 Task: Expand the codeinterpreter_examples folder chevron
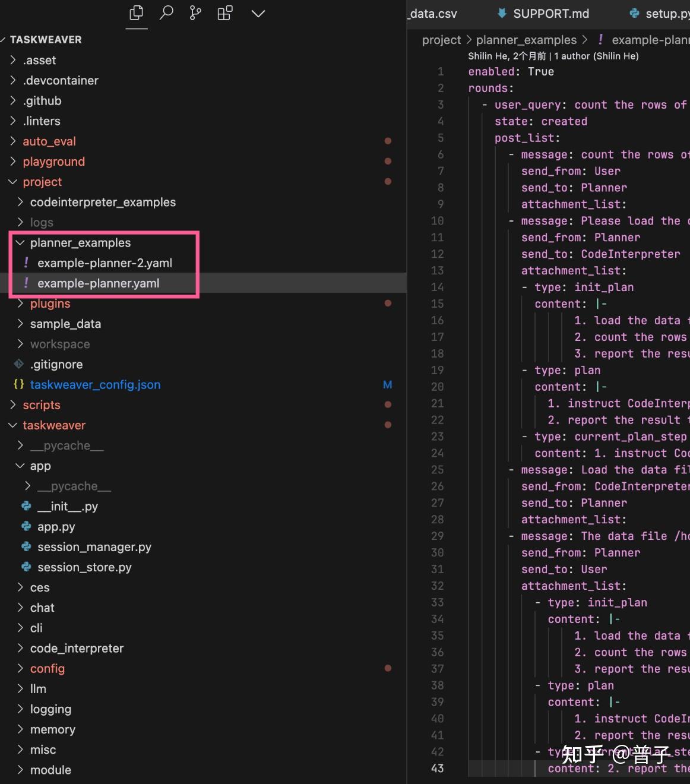pos(20,202)
